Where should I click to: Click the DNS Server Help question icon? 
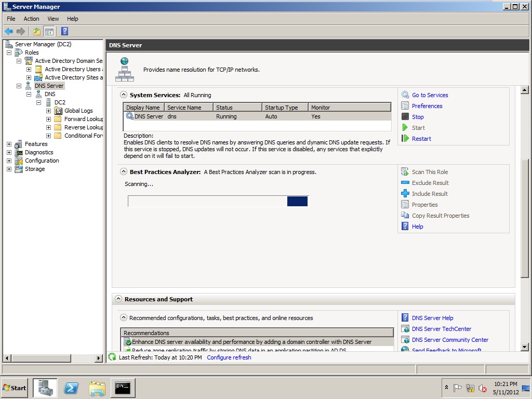click(405, 317)
